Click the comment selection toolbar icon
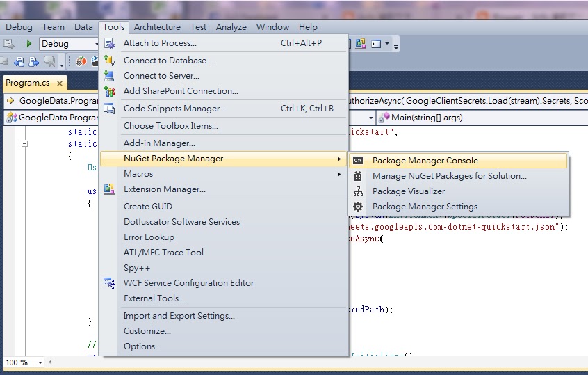The width and height of the screenshot is (588, 375). (x=49, y=61)
